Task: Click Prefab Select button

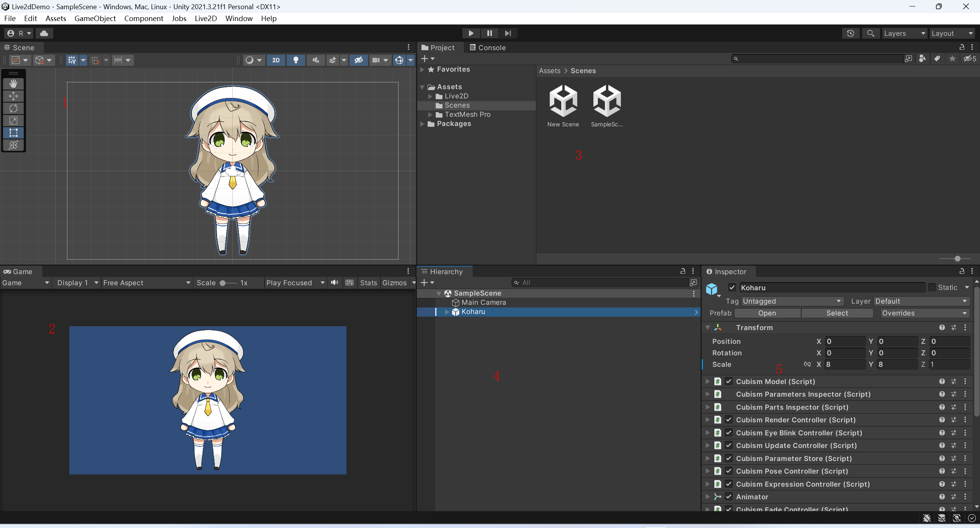Action: point(837,313)
